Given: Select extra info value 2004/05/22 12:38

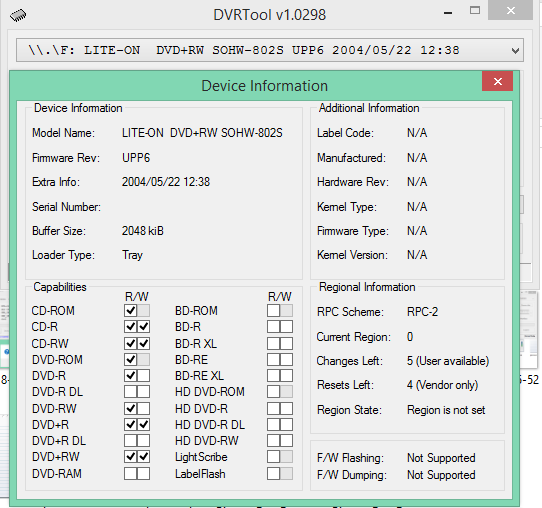Looking at the screenshot, I should tap(166, 182).
